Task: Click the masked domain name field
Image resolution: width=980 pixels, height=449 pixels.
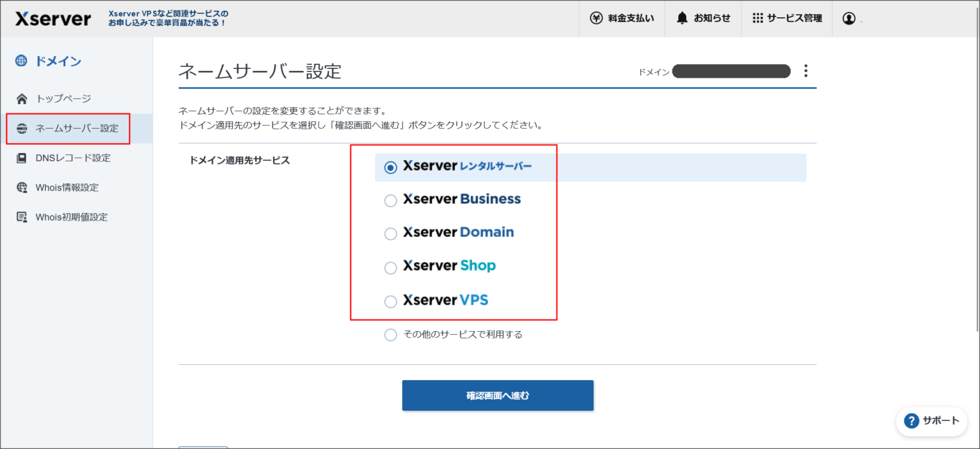Action: tap(731, 71)
